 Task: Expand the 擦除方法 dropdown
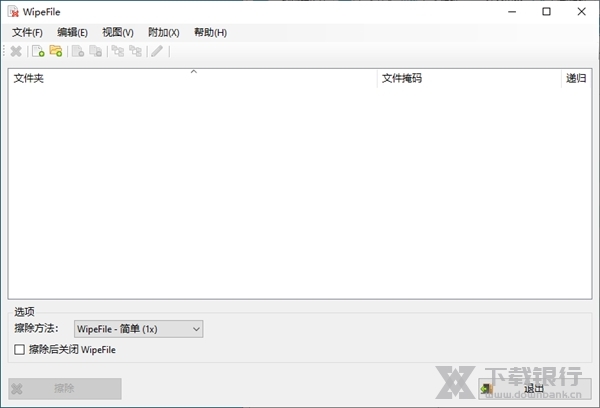pyautogui.click(x=139, y=329)
